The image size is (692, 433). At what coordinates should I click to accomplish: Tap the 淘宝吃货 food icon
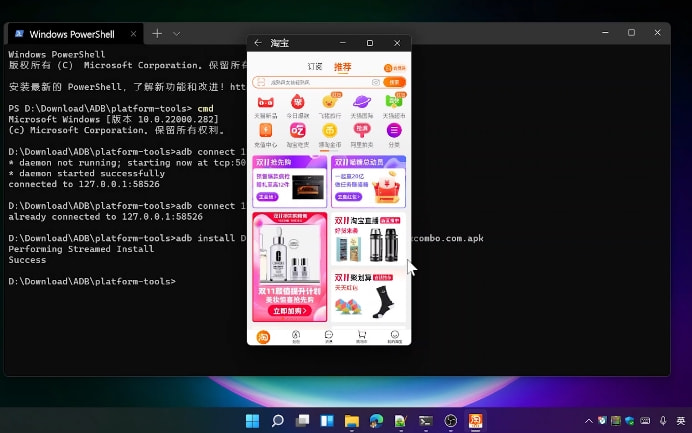297,131
